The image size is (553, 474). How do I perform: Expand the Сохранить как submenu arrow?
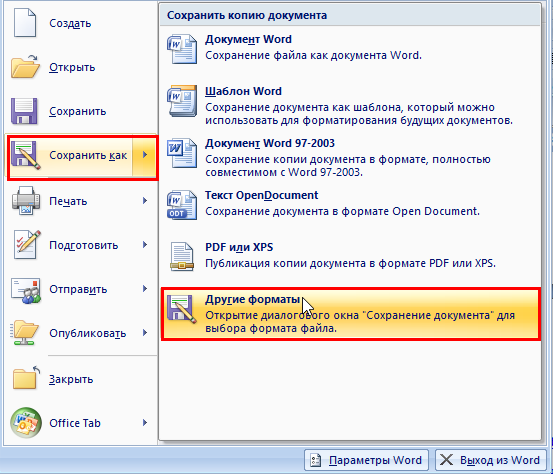[x=145, y=155]
